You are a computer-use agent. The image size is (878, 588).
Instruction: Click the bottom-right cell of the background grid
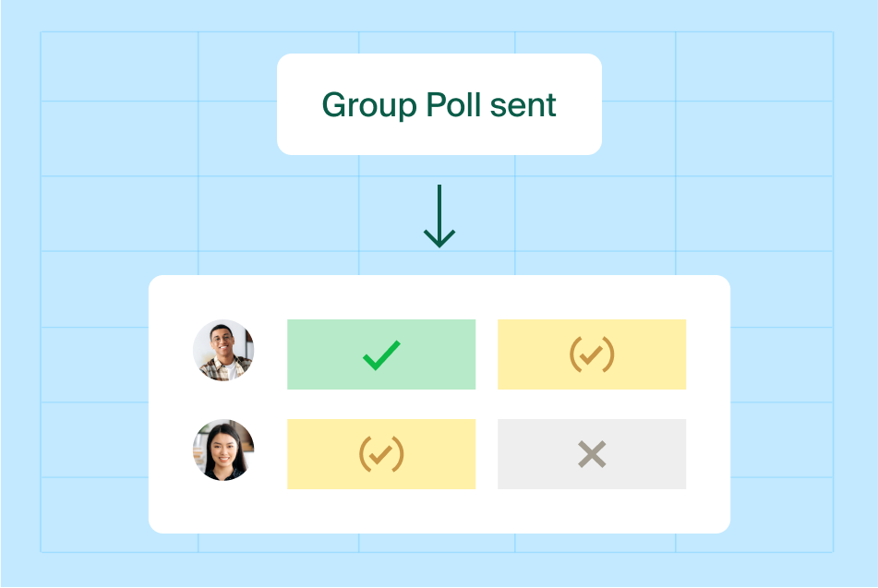754,515
